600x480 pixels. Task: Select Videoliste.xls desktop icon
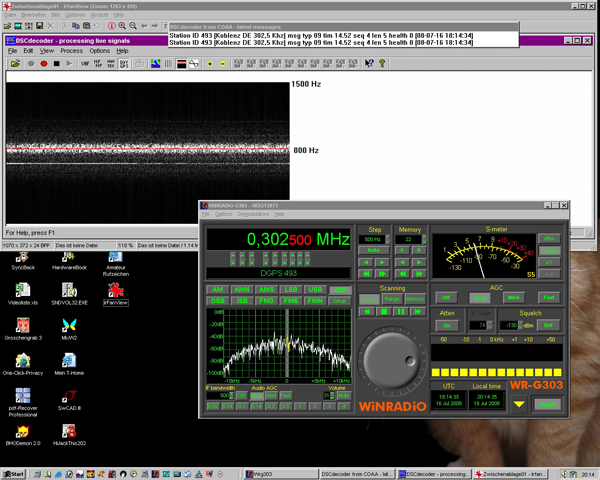(x=23, y=294)
